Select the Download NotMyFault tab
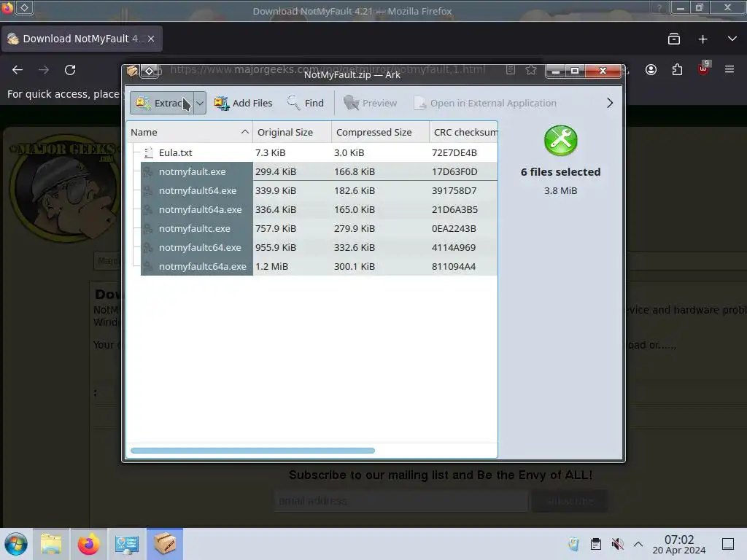747x560 pixels. click(82, 39)
